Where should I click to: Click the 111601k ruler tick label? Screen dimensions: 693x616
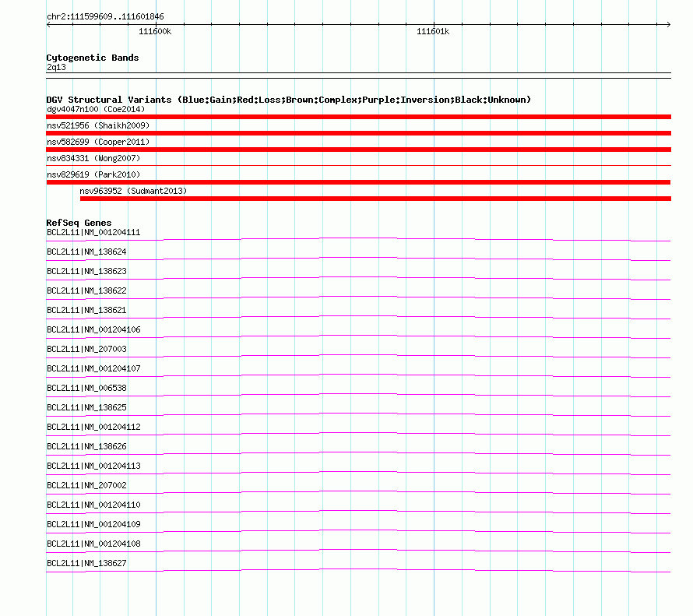coord(433,31)
